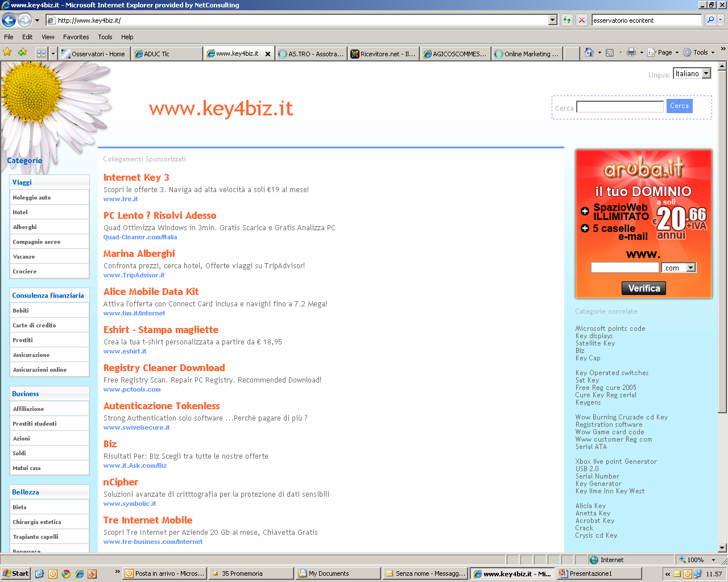
Task: Switch to the Online Marketing tab
Action: coord(527,54)
